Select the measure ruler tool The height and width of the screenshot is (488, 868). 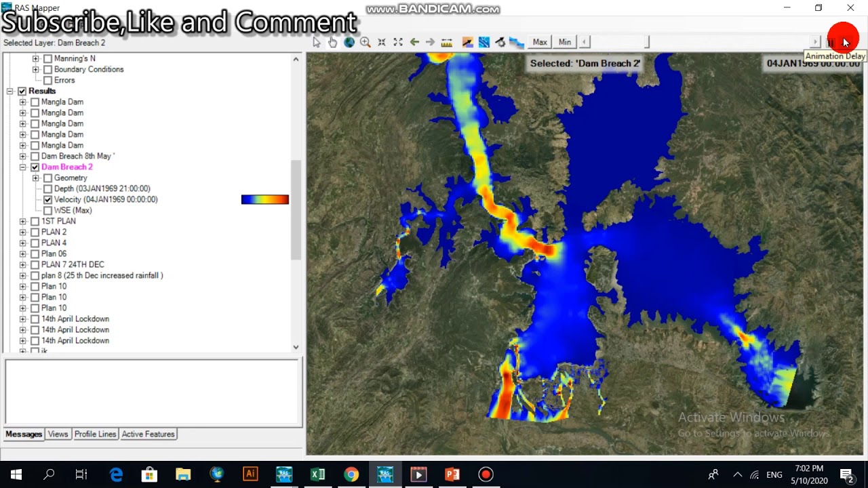tap(447, 42)
